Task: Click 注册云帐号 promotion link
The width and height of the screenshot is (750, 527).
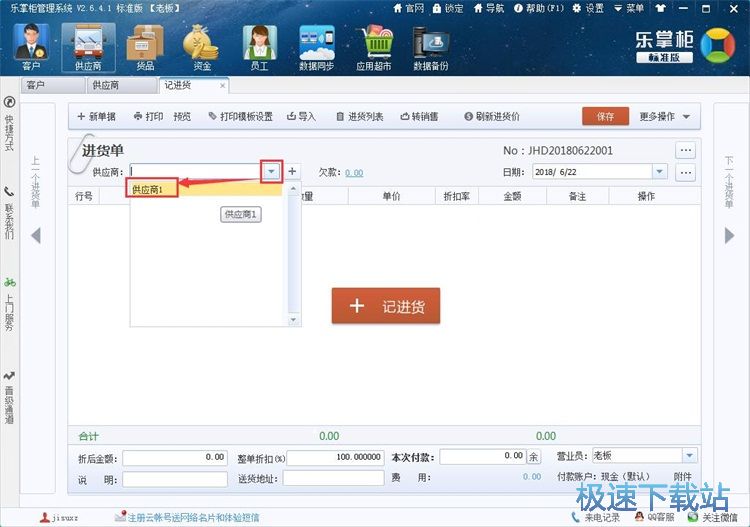Action: (x=193, y=517)
